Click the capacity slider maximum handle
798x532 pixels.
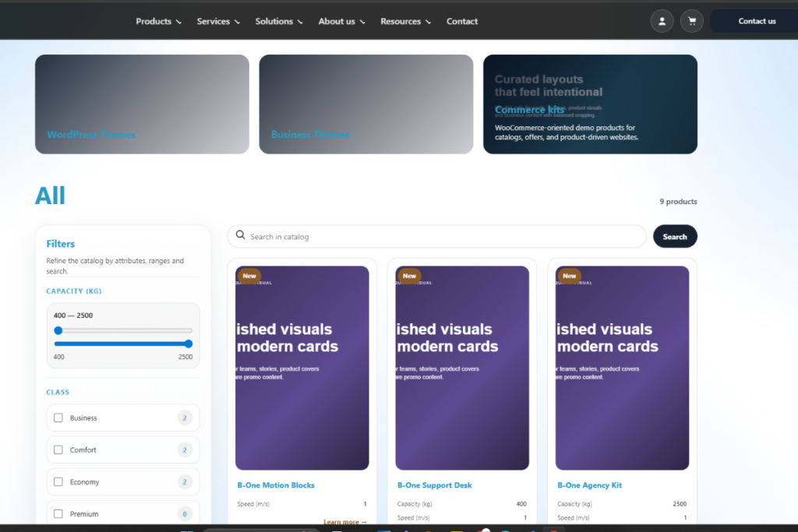coord(188,344)
